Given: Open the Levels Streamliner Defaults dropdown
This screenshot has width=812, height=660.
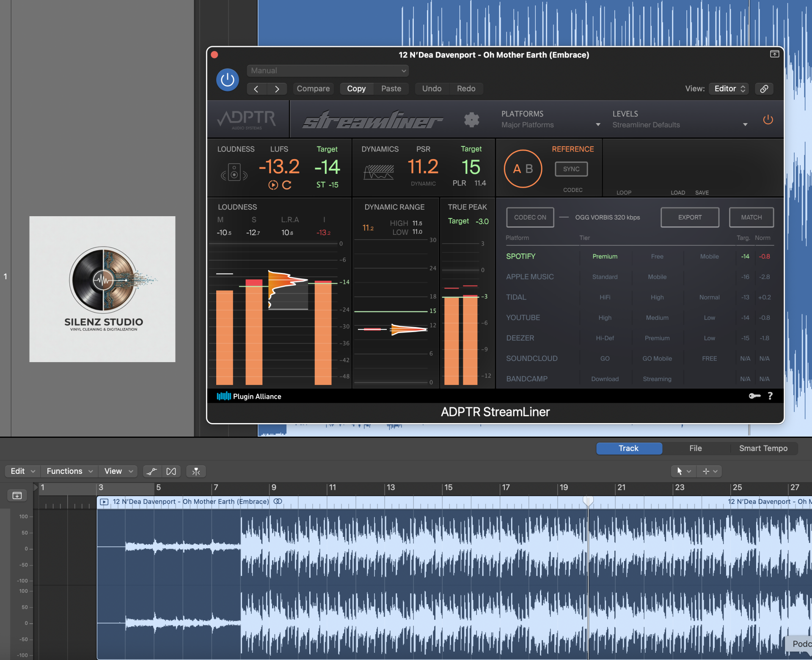Looking at the screenshot, I should 680,125.
